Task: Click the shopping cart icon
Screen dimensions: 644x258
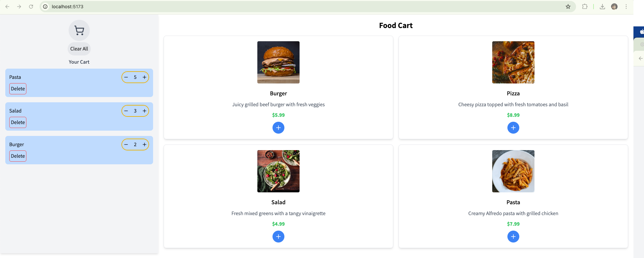Action: point(79,30)
